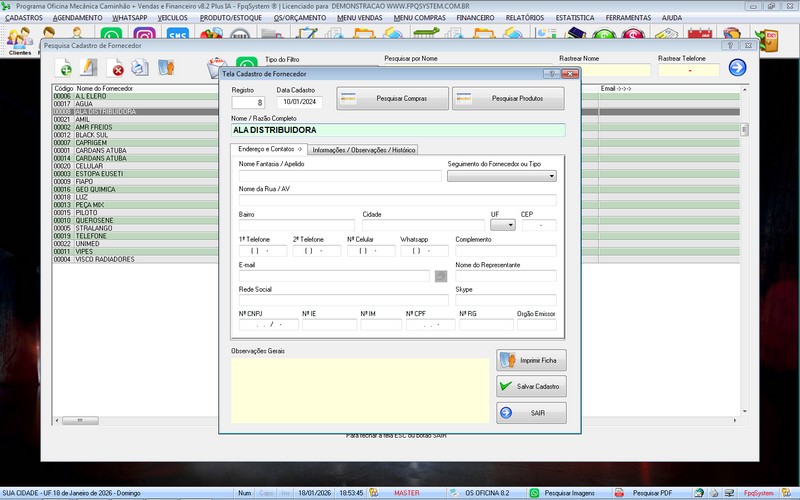Click the new supplier add icon
The height and width of the screenshot is (500, 800).
[x=63, y=68]
